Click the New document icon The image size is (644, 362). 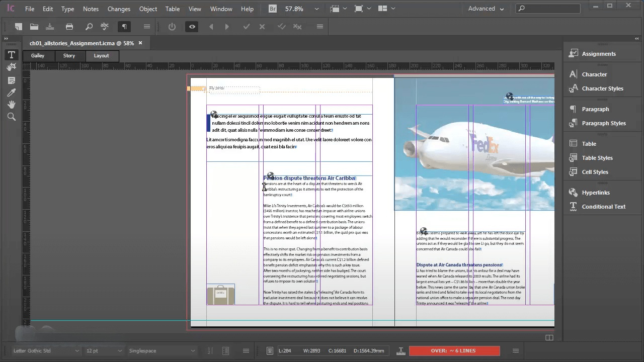[19, 27]
